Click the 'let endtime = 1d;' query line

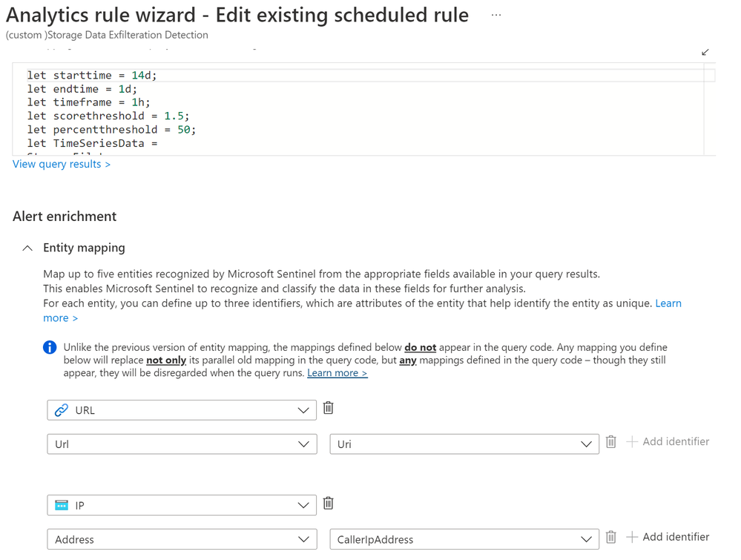coord(82,89)
